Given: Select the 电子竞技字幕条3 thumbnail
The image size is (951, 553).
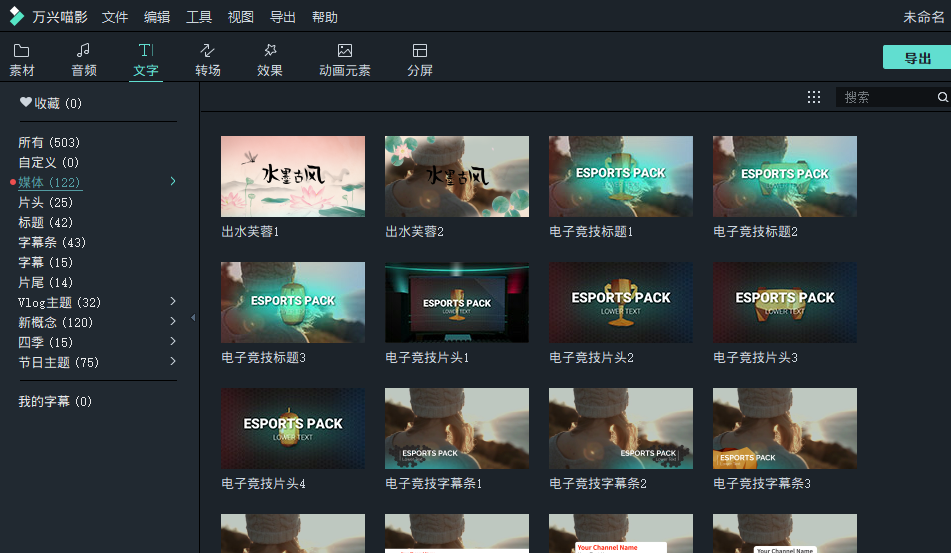Looking at the screenshot, I should coord(785,429).
